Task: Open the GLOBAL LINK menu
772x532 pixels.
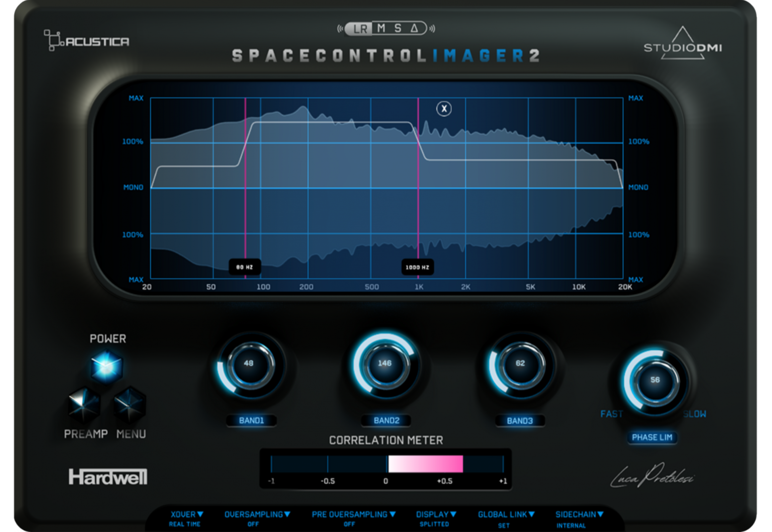Action: tap(506, 515)
